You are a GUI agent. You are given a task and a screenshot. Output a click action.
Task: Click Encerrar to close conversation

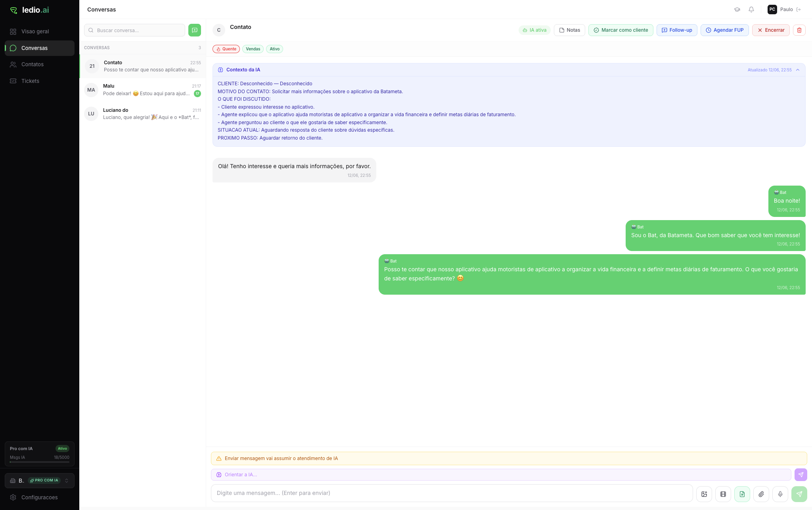[x=771, y=30]
